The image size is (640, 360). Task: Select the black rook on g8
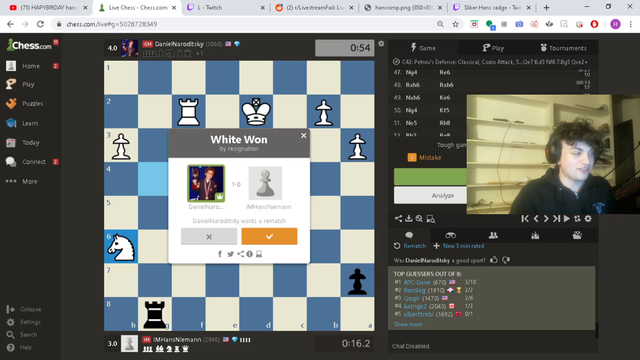[x=155, y=315]
